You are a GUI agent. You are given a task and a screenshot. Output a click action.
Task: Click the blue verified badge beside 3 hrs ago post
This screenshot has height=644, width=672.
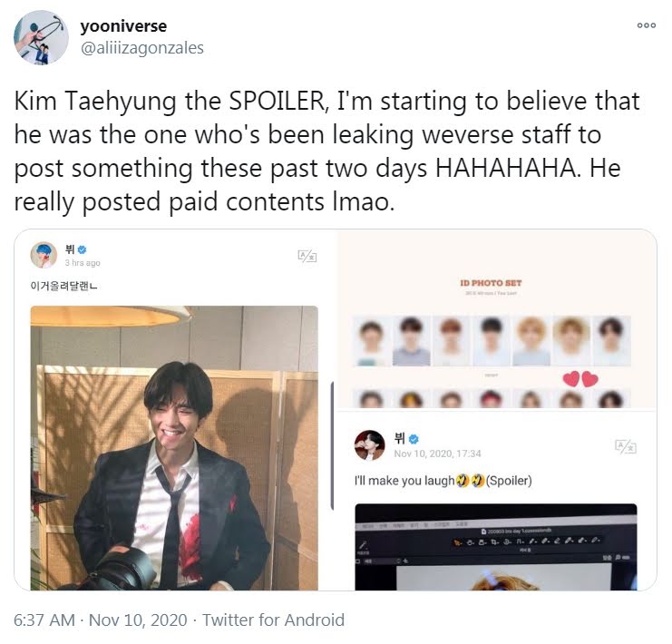pos(83,249)
